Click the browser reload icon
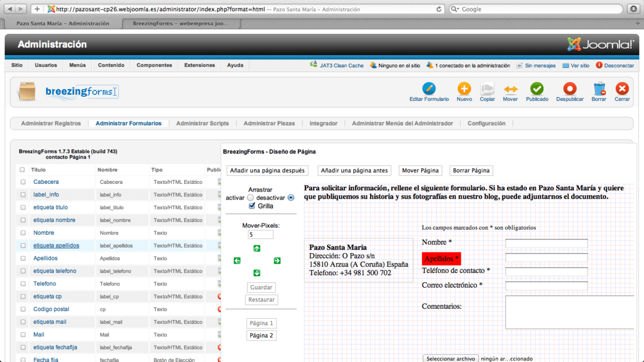644x362 pixels. click(x=439, y=9)
